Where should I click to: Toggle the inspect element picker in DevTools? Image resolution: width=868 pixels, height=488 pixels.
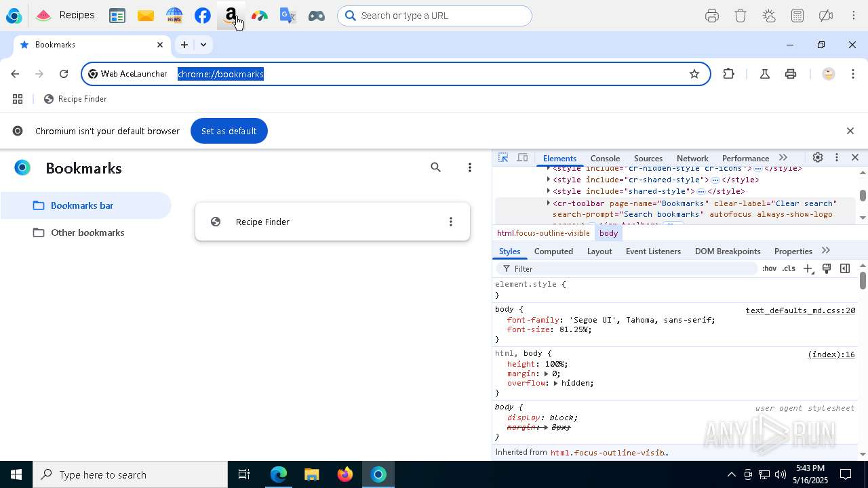coord(503,157)
